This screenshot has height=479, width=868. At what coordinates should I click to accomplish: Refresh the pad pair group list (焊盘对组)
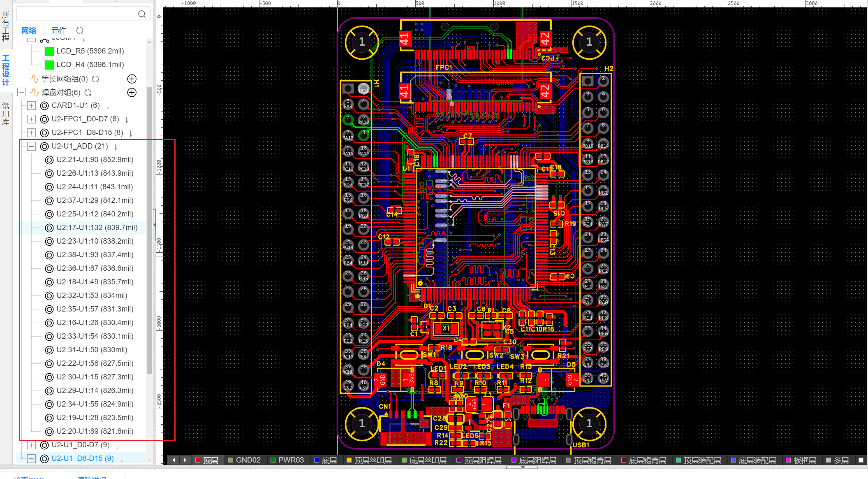88,93
